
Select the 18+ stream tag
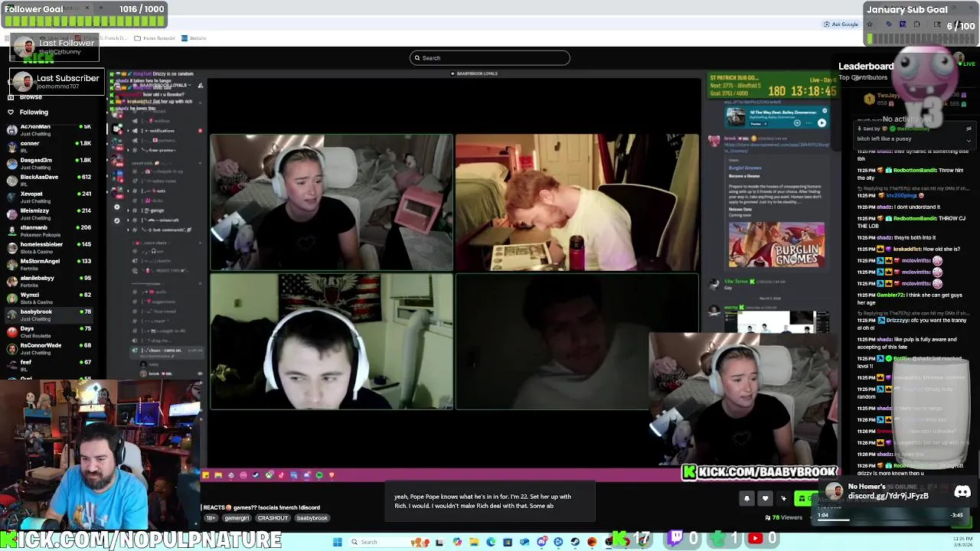coord(211,518)
